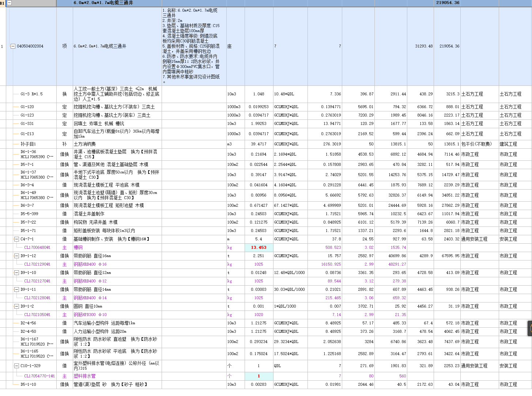
Task: Select quantity expression 12.48*QDL/1000
Action: (x=289, y=273)
